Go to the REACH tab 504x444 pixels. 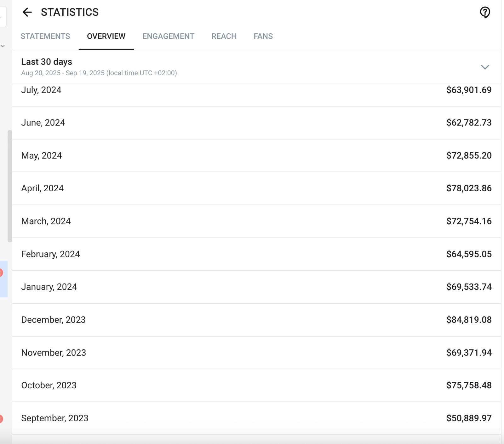[224, 36]
